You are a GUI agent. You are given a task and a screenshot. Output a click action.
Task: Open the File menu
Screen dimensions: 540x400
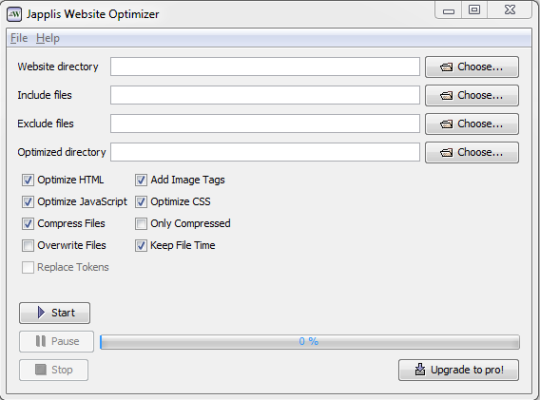coord(19,38)
